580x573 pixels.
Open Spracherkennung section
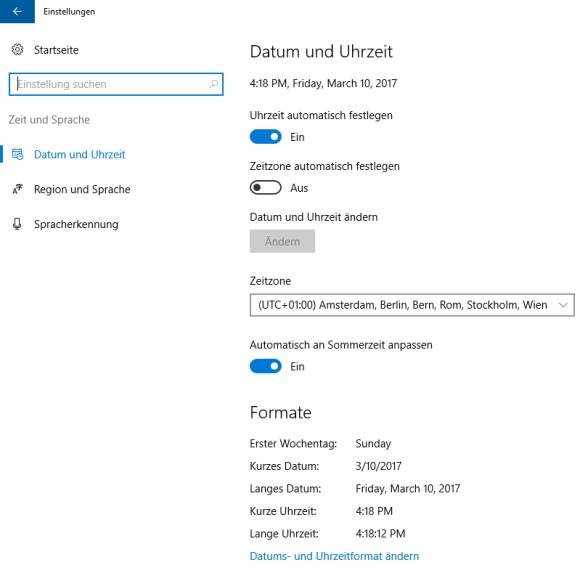tap(76, 224)
